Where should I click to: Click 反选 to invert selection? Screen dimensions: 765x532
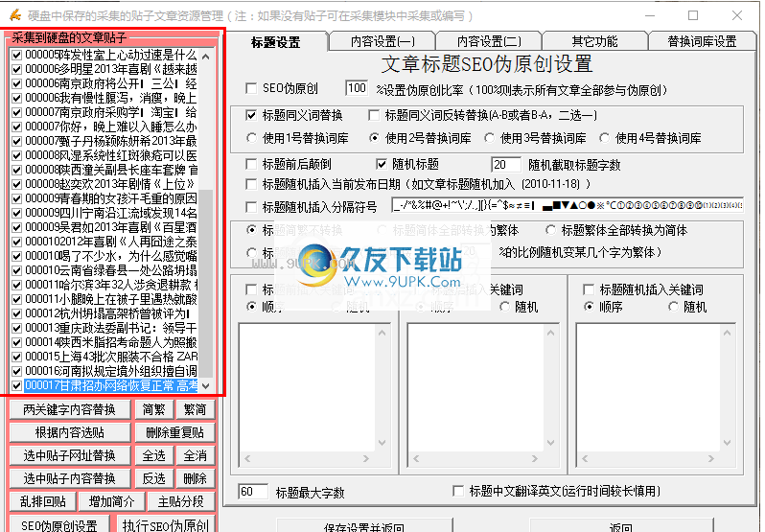[x=154, y=478]
